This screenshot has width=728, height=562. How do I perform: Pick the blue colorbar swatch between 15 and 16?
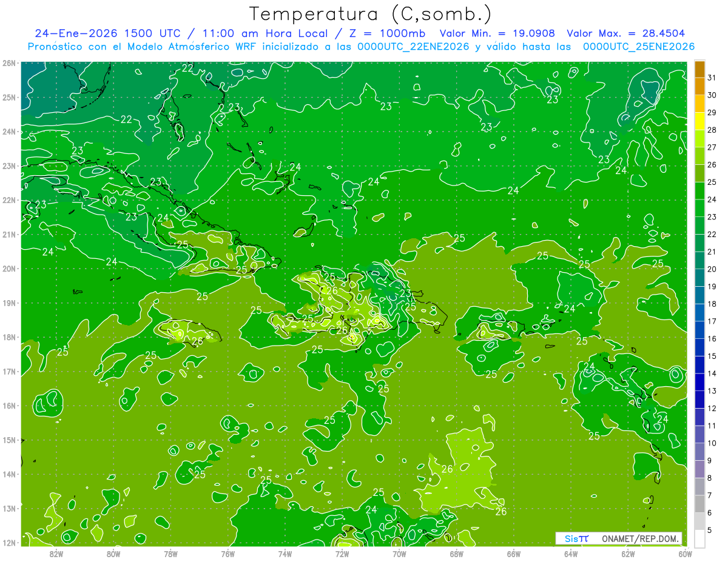tap(699, 348)
